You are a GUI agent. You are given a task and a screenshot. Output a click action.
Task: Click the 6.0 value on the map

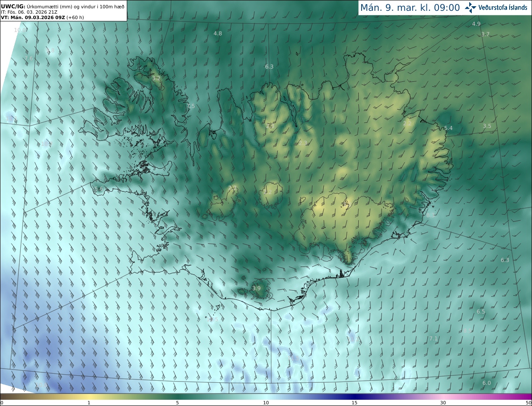pyautogui.click(x=487, y=383)
